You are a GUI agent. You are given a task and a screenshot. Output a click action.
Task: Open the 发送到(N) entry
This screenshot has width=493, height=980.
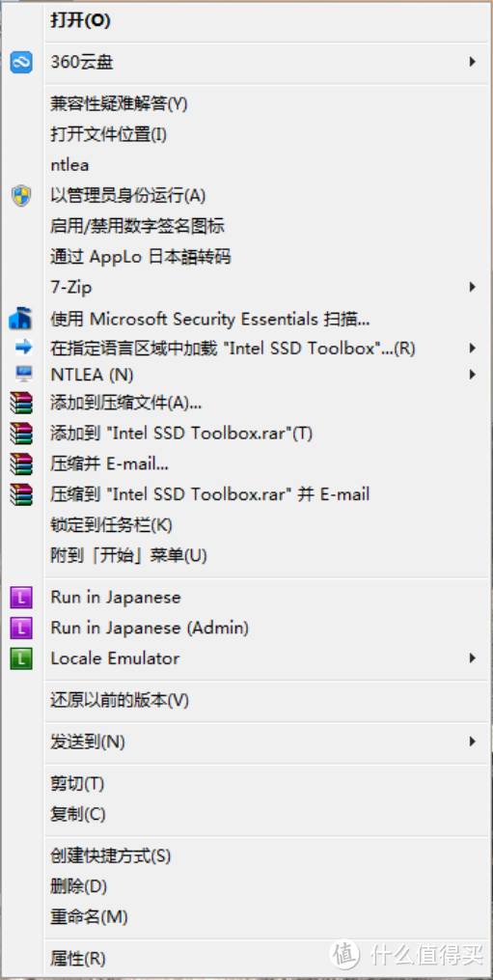(88, 742)
